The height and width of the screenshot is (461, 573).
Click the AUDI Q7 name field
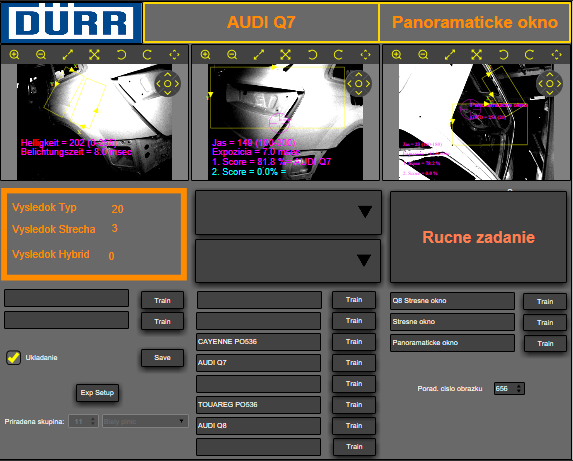(258, 363)
